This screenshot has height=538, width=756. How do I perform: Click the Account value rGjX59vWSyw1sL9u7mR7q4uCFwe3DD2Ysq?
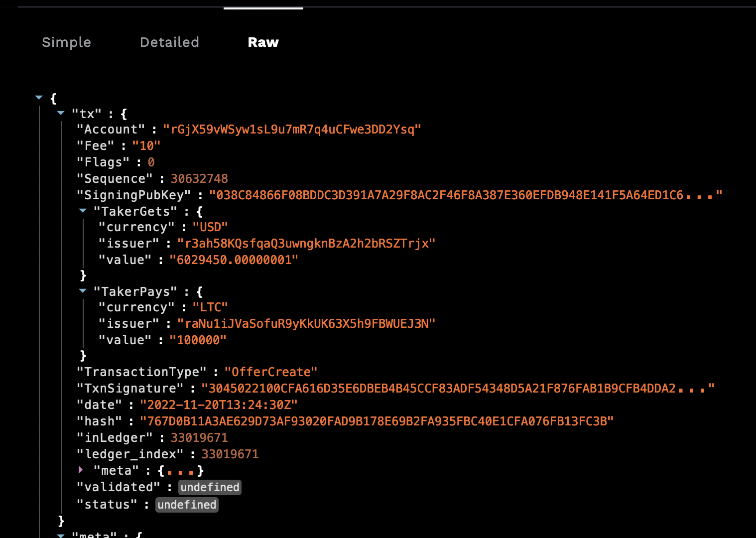pos(292,130)
